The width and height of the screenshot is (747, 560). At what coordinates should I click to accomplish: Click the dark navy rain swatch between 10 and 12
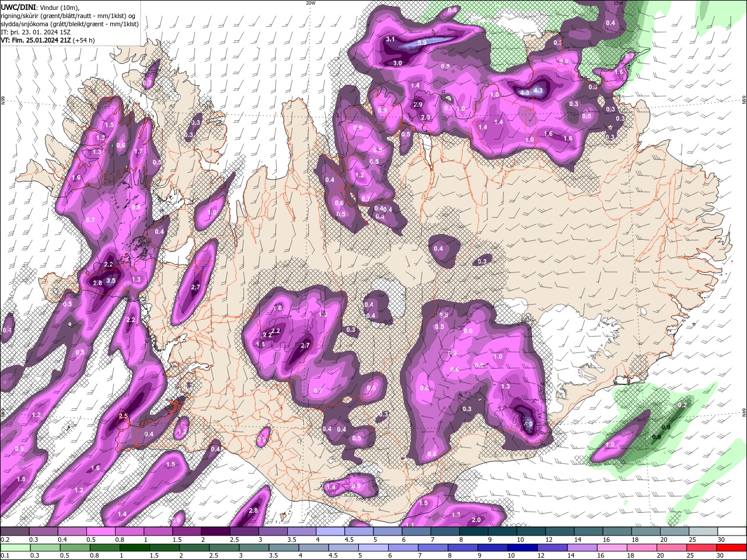(x=522, y=548)
